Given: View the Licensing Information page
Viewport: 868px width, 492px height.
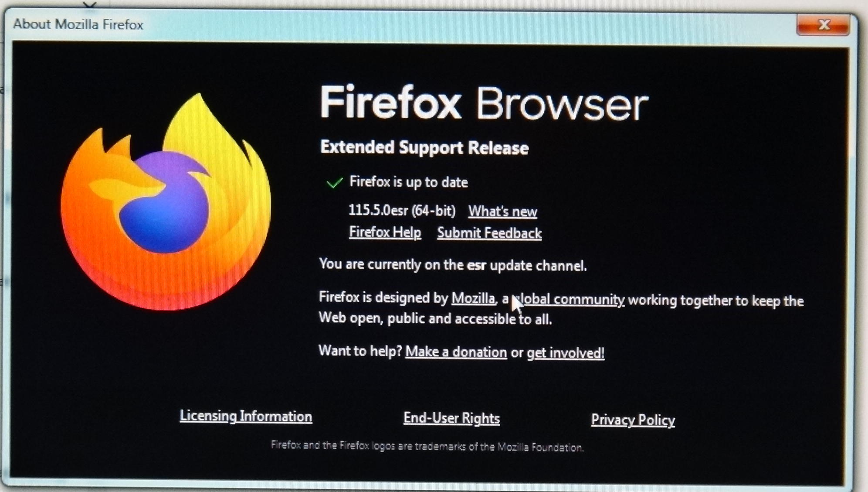Looking at the screenshot, I should (x=246, y=416).
